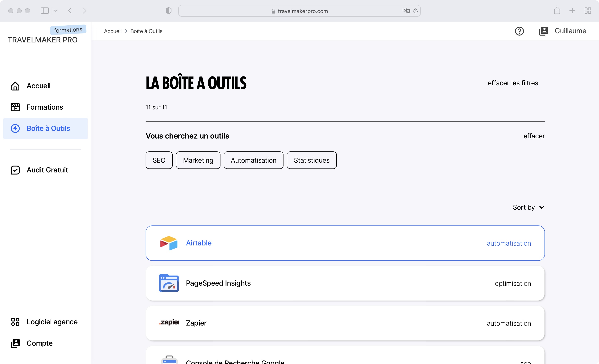Open Audit Gratuit in sidebar
Image resolution: width=599 pixels, height=364 pixels.
coord(46,170)
